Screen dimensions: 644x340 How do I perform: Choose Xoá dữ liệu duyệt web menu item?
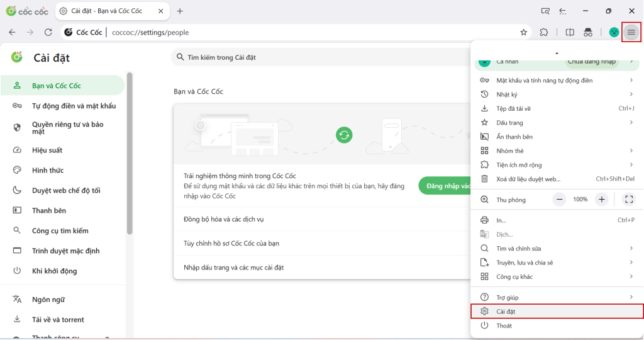pos(557,179)
